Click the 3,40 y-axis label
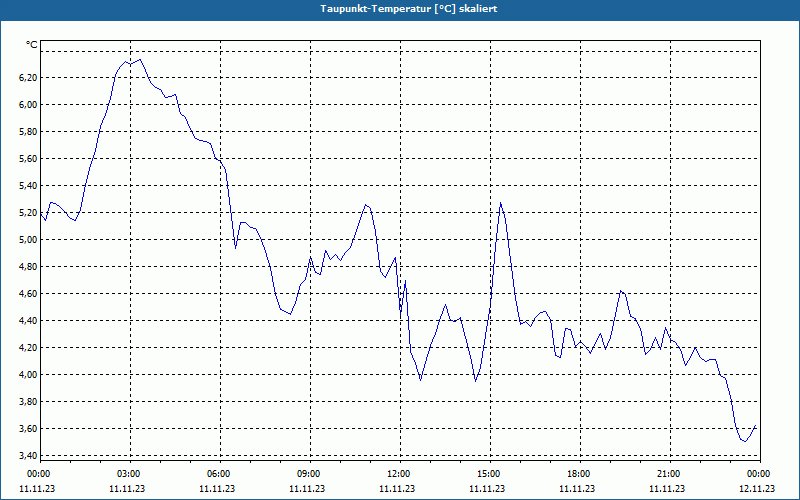Screen dimensions: 800x500 point(28,456)
